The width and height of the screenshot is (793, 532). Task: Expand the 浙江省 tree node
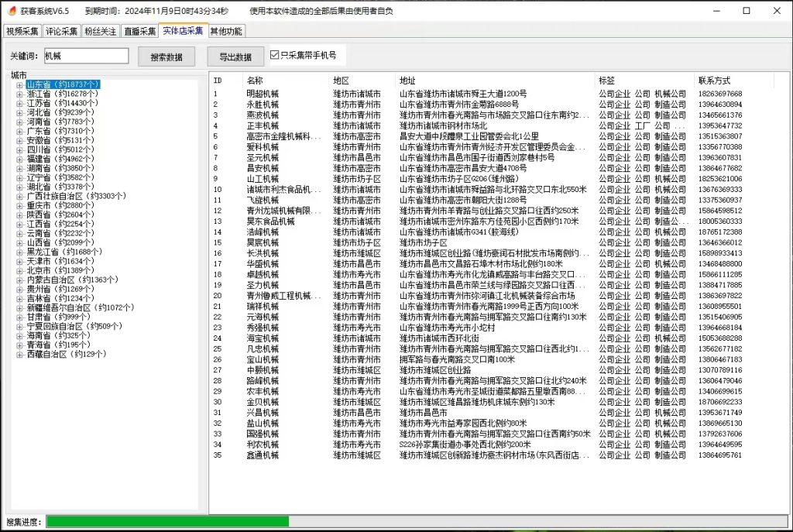(19, 94)
